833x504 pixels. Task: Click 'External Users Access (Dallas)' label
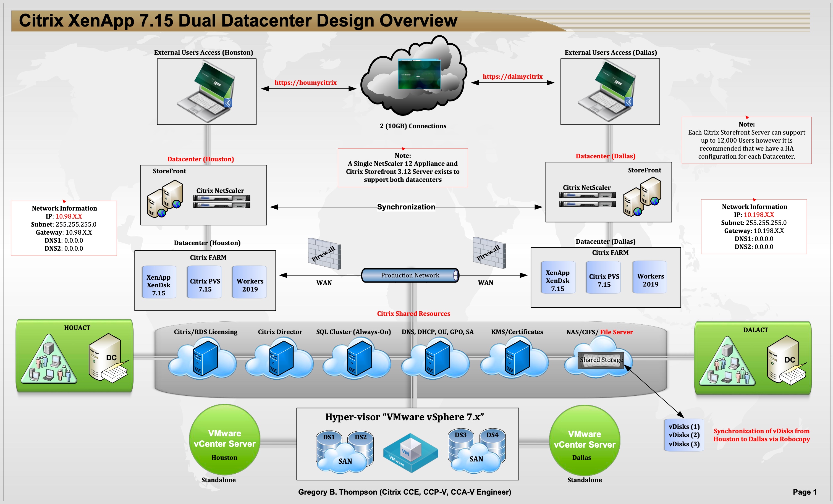(x=611, y=53)
